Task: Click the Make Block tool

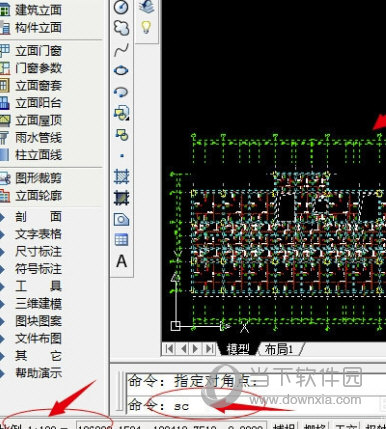Action: [x=121, y=134]
